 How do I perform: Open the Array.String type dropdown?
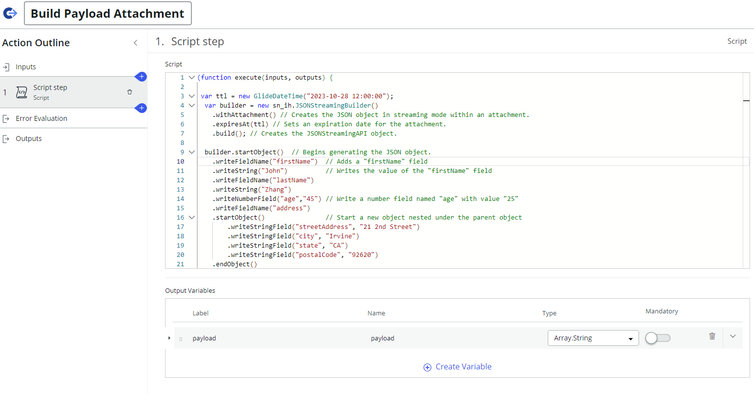(x=593, y=338)
